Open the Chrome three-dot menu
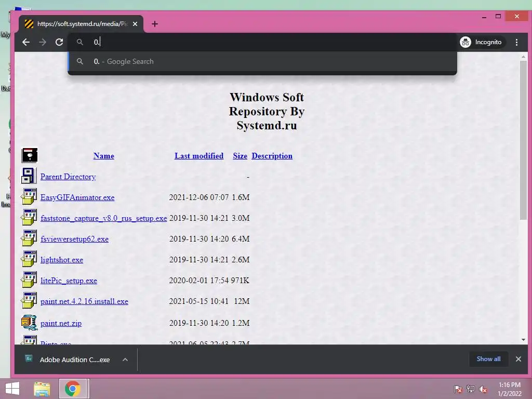The image size is (532, 399). pyautogui.click(x=516, y=42)
